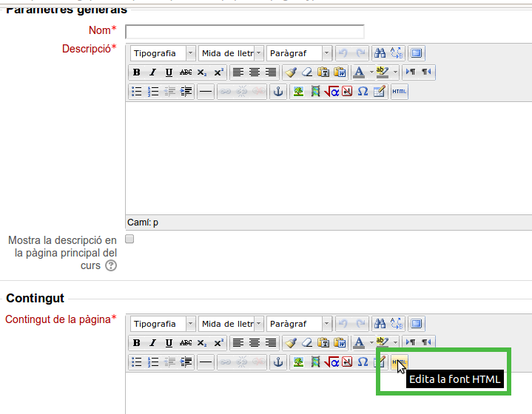Viewport: 532px width, 414px height.
Task: Pick text color 'A' in the Descripció editor
Action: pyautogui.click(x=359, y=72)
